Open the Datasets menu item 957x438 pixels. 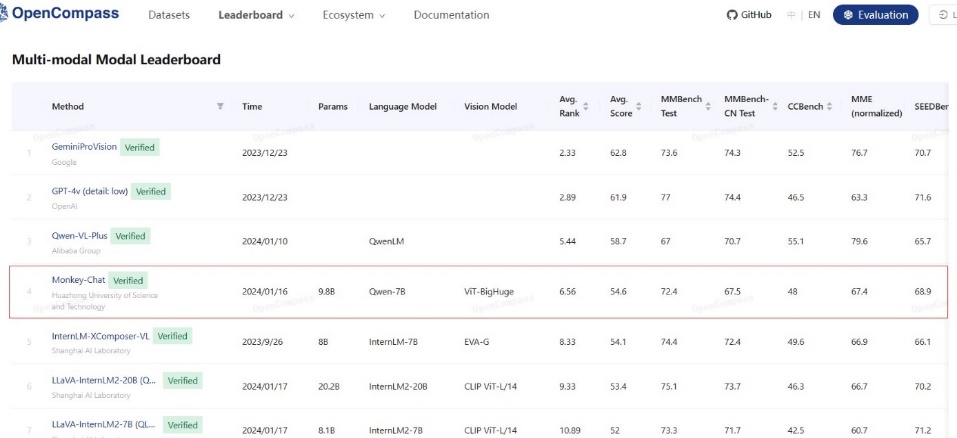[168, 15]
